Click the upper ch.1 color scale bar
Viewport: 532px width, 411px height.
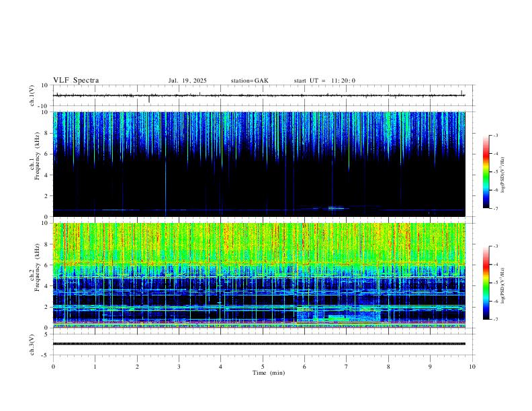click(486, 172)
